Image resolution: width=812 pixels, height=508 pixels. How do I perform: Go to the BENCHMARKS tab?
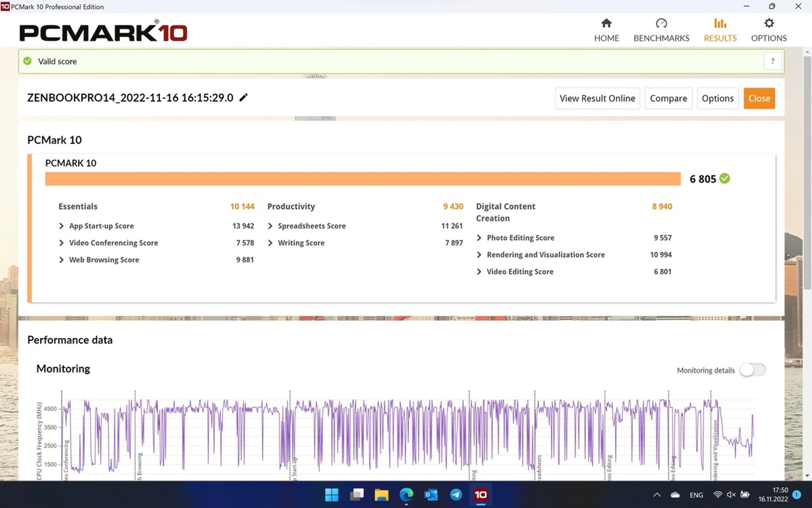[x=661, y=30]
